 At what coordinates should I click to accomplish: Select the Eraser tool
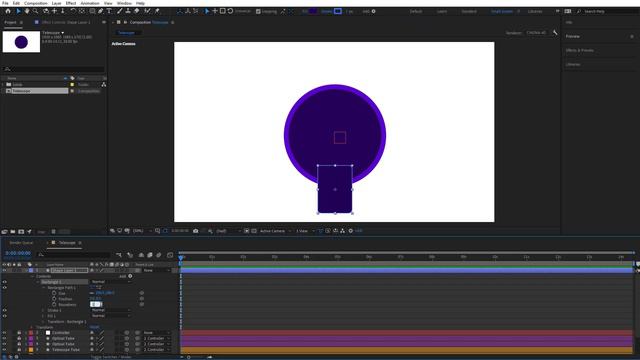[137, 11]
